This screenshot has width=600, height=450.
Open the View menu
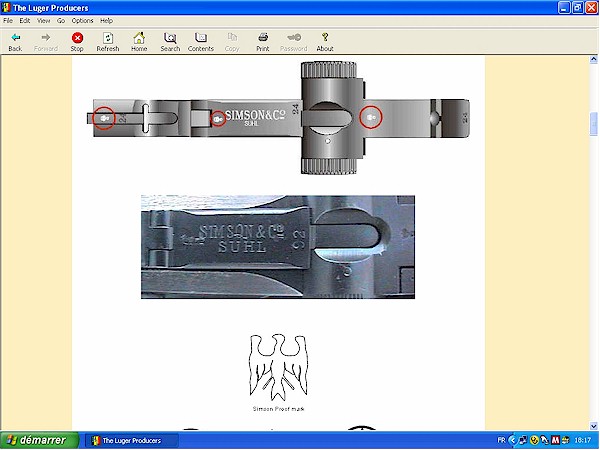pyautogui.click(x=44, y=21)
